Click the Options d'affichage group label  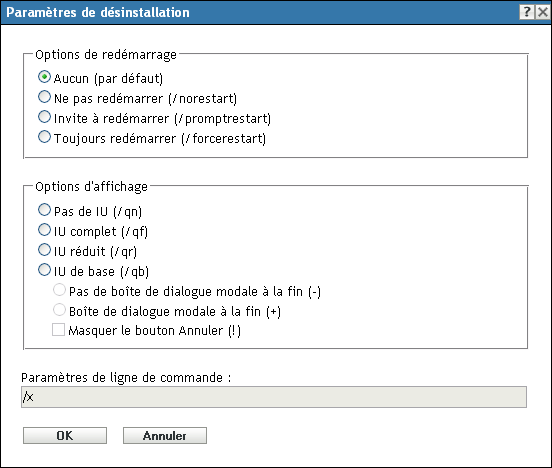tap(92, 187)
